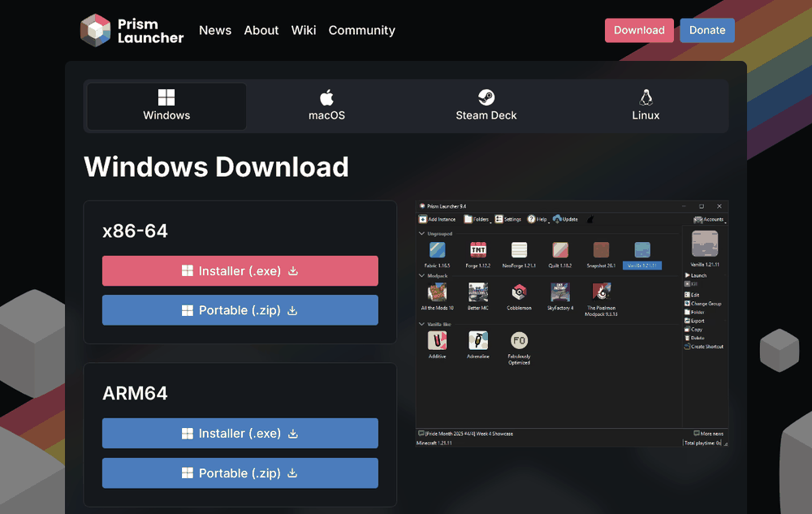812x514 pixels.
Task: Select the Quilt 1.18.2 instance icon
Action: tap(559, 250)
